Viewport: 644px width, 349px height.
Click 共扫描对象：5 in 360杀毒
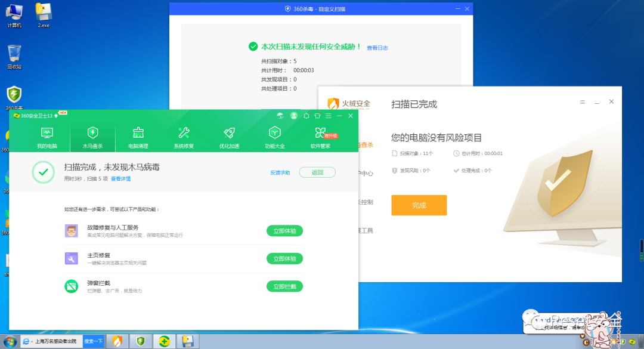(x=279, y=61)
